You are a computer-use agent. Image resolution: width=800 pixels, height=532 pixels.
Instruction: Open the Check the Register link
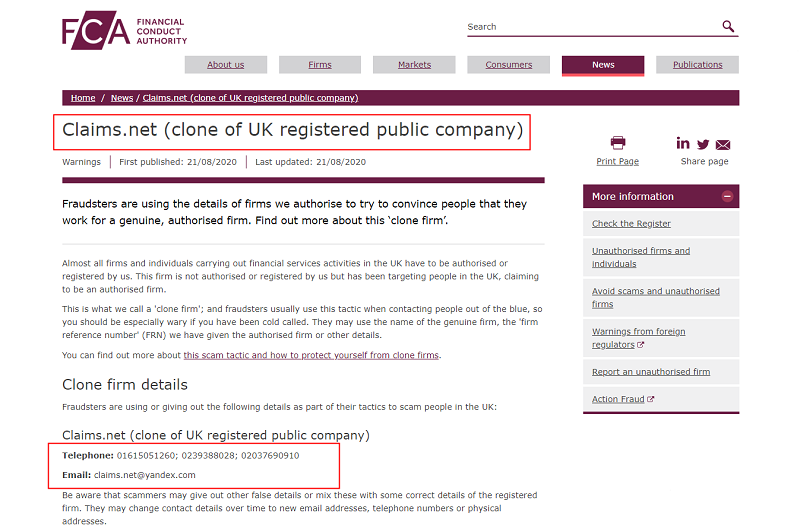(631, 224)
